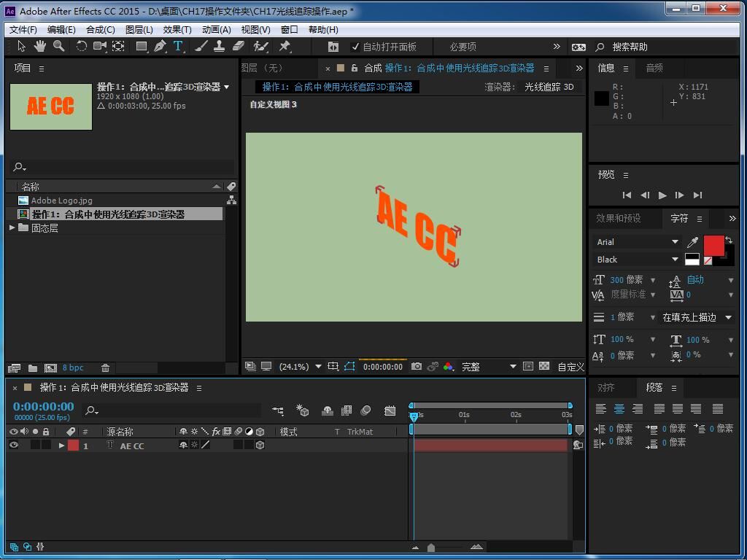The width and height of the screenshot is (747, 560).
Task: Open the 文件(F) menu
Action: [x=23, y=29]
